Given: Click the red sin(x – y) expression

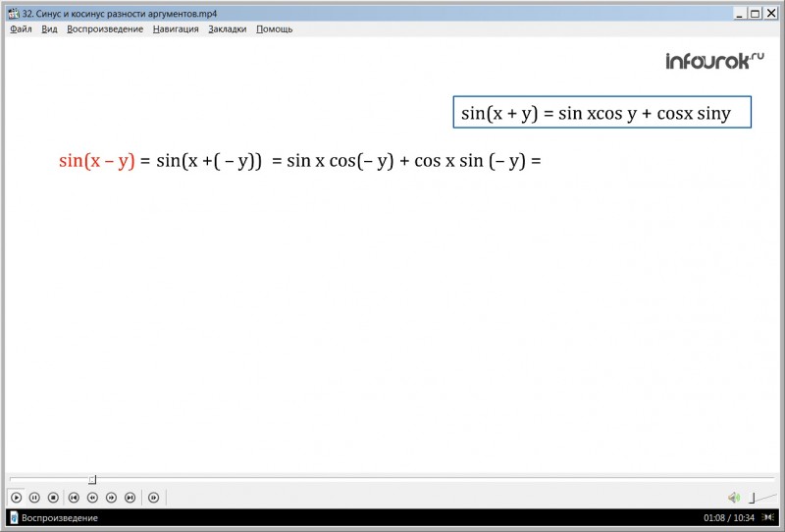Looking at the screenshot, I should (x=96, y=161).
